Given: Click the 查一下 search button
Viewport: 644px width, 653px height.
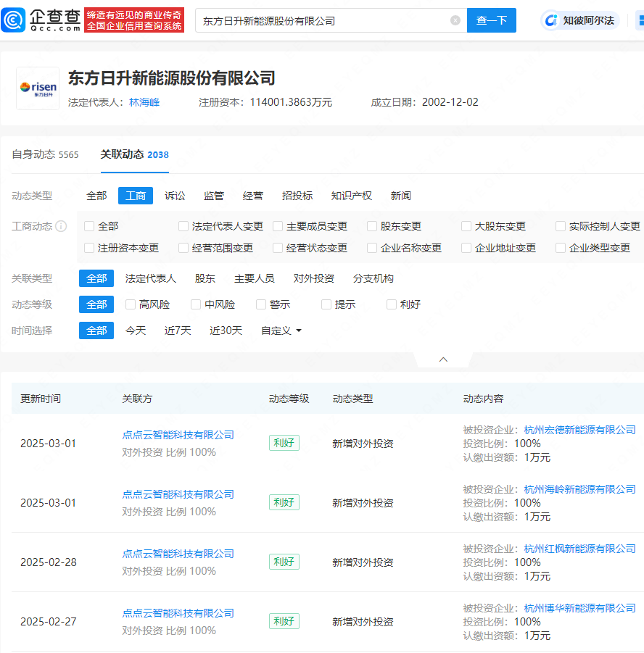Looking at the screenshot, I should (x=492, y=20).
